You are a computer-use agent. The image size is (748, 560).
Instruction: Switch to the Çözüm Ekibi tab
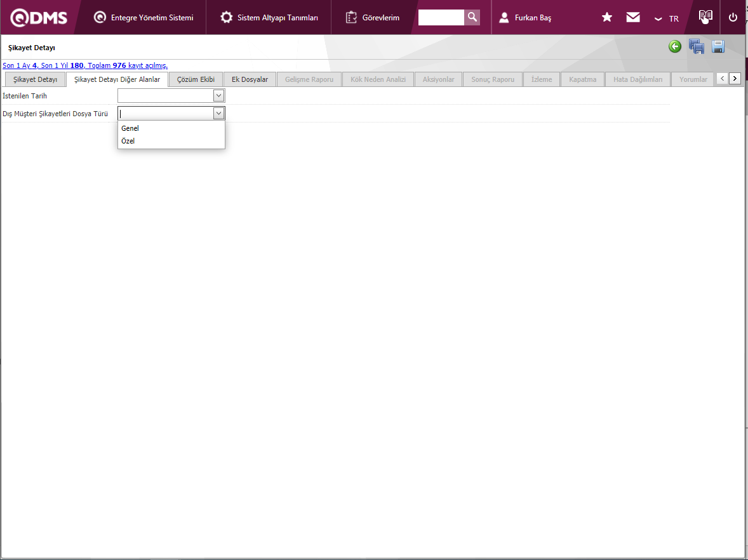point(196,79)
